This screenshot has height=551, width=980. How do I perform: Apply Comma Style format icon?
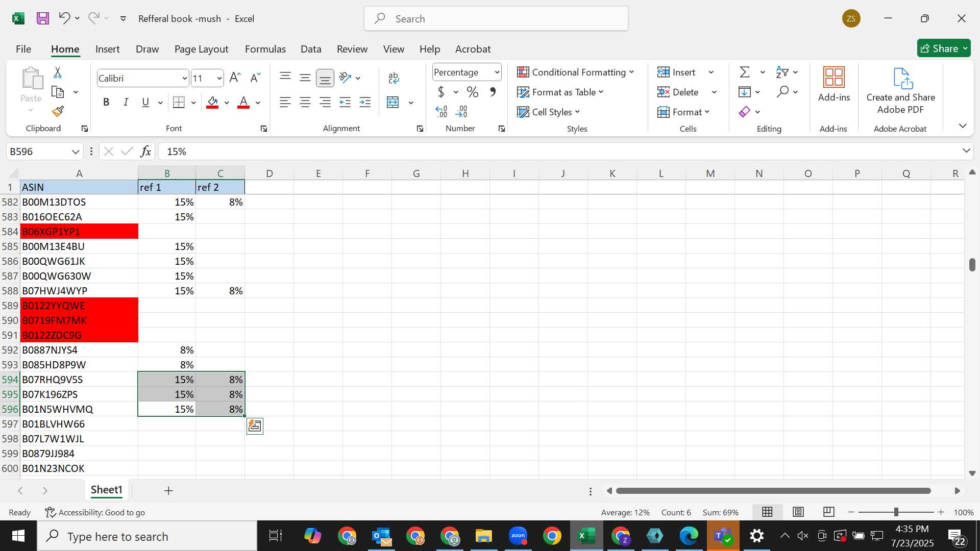tap(493, 92)
